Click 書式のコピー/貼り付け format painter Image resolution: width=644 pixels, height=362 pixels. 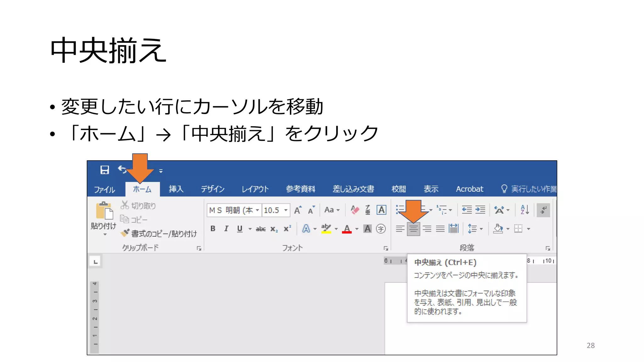point(158,233)
